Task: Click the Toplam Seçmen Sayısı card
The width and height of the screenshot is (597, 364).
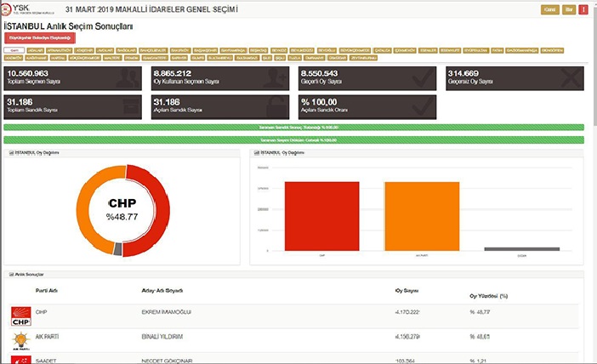Action: pyautogui.click(x=72, y=78)
